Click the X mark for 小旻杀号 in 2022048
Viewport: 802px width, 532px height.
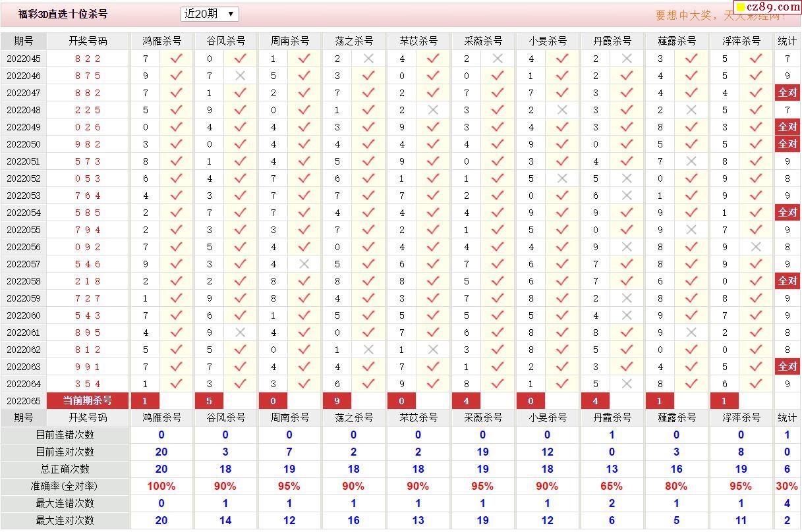click(562, 110)
